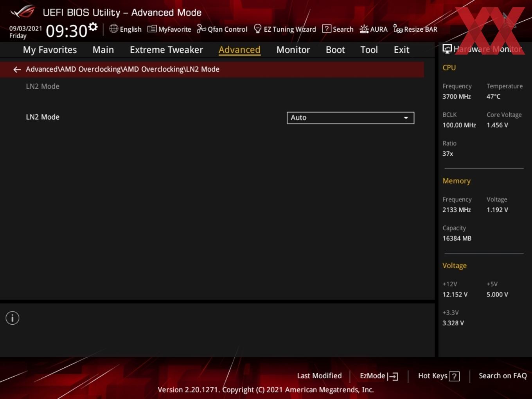The image size is (532, 399).
Task: Open AURA text label
Action: (x=379, y=29)
